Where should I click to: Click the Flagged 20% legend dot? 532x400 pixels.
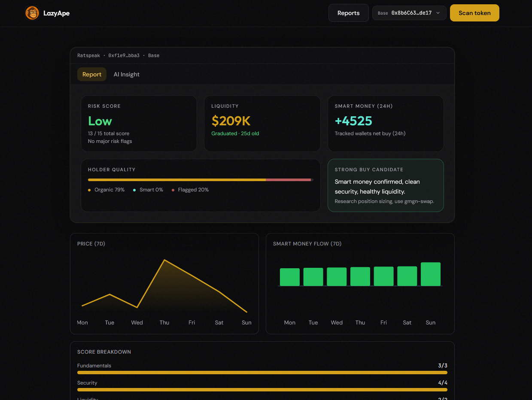point(173,190)
